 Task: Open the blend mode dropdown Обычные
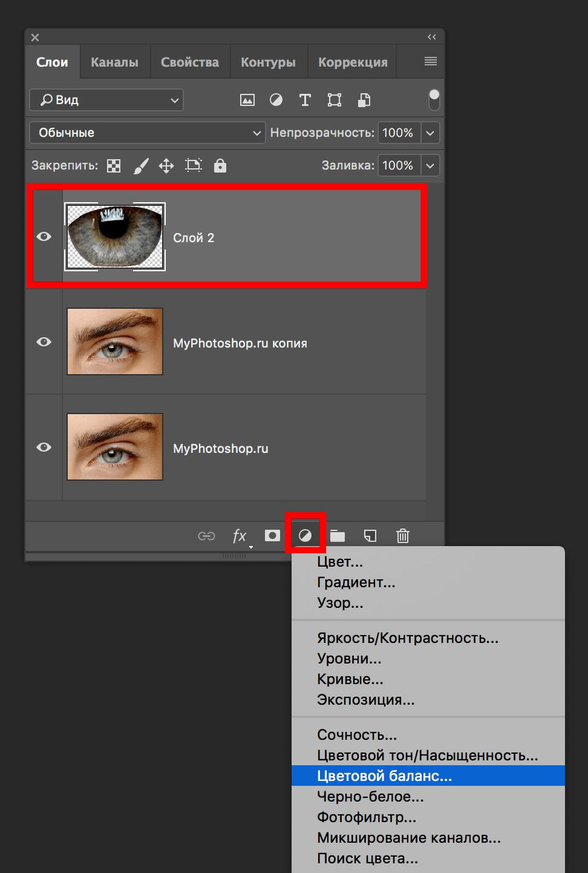(x=147, y=132)
